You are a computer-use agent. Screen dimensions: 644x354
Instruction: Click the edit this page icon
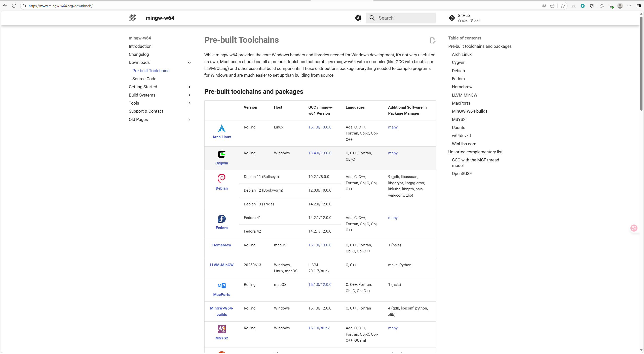click(x=433, y=40)
